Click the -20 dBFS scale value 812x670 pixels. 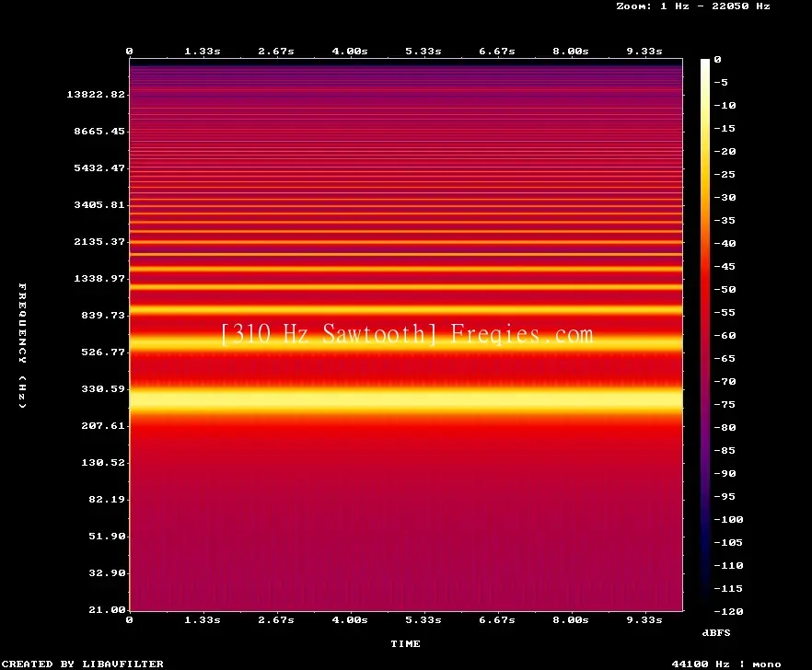coord(725,151)
